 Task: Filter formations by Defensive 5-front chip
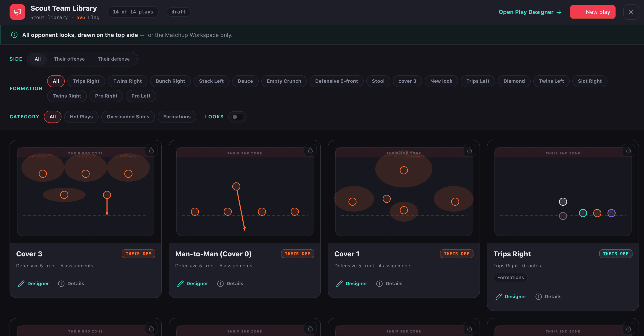pyautogui.click(x=336, y=81)
